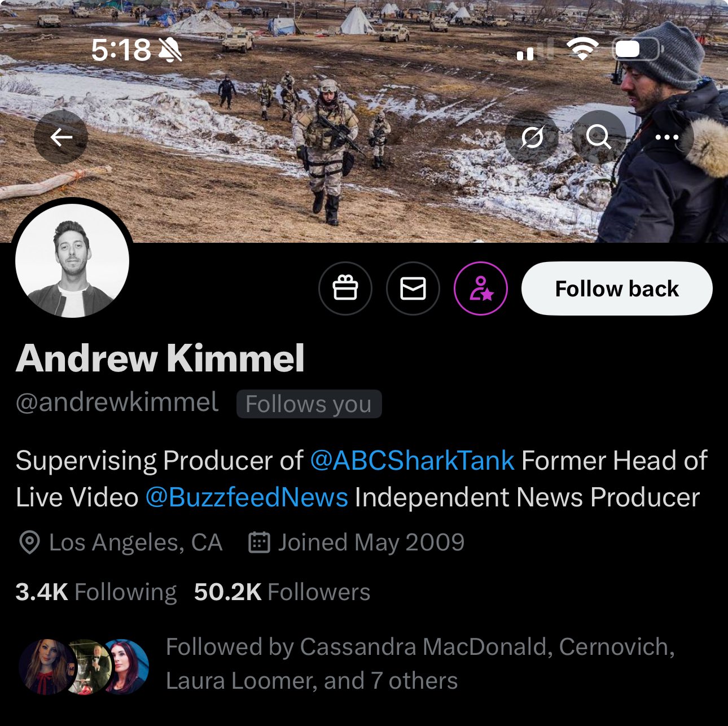This screenshot has height=726, width=728.
Task: Tap Cassandra MacDonald's follower avatar
Action: [46, 666]
